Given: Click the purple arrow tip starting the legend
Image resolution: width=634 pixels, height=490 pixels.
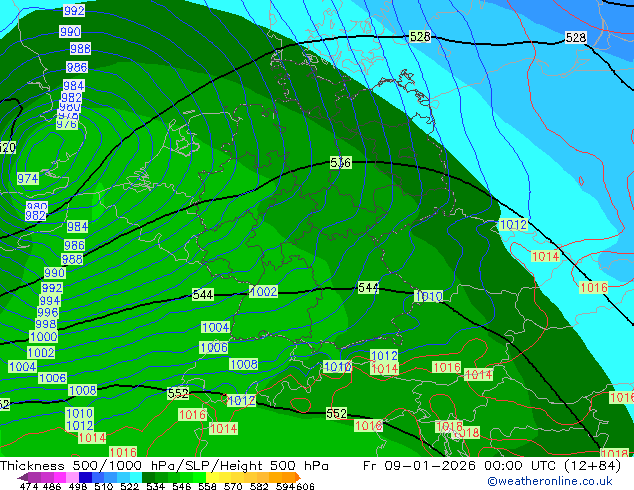Looking at the screenshot, I should 23,477.
